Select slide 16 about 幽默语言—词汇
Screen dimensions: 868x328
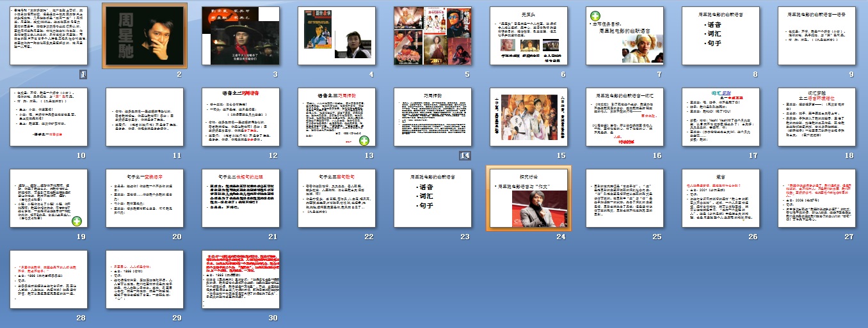point(625,117)
